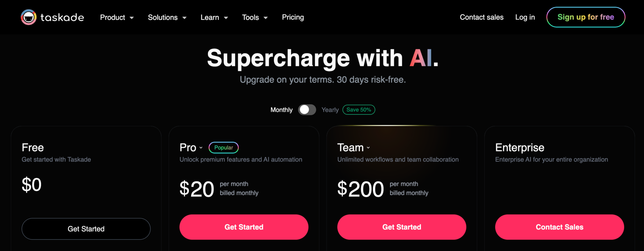Screen dimensions: 644x251
Task: Click the Popular badge on Pro plan
Action: point(223,147)
